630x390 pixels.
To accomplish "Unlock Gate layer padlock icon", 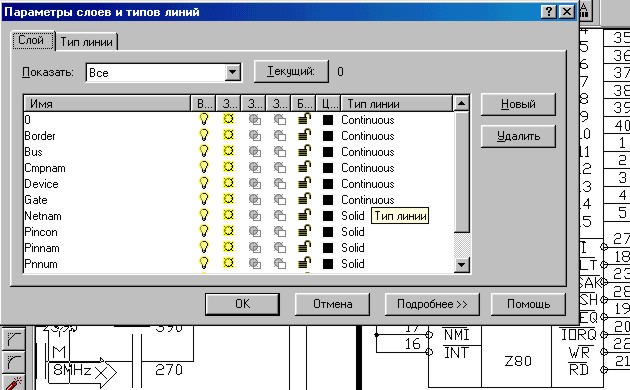I will [305, 199].
